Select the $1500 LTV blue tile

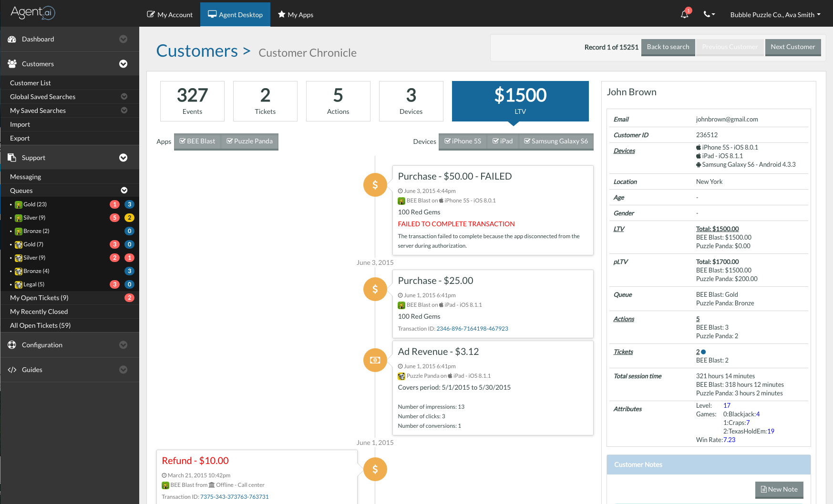(x=520, y=101)
